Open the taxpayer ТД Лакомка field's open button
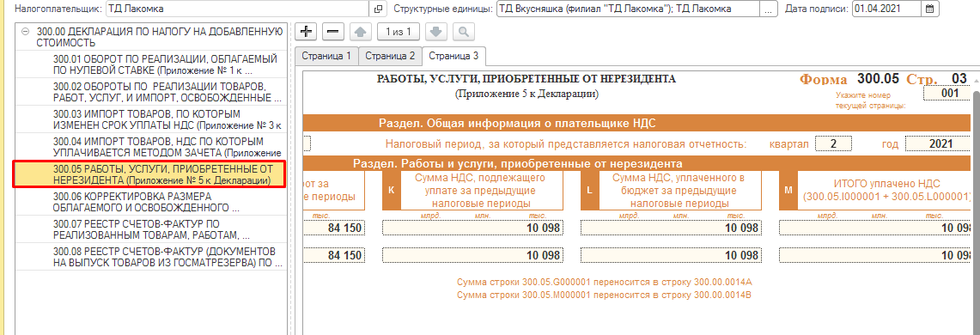The image size is (980, 335). click(x=378, y=9)
